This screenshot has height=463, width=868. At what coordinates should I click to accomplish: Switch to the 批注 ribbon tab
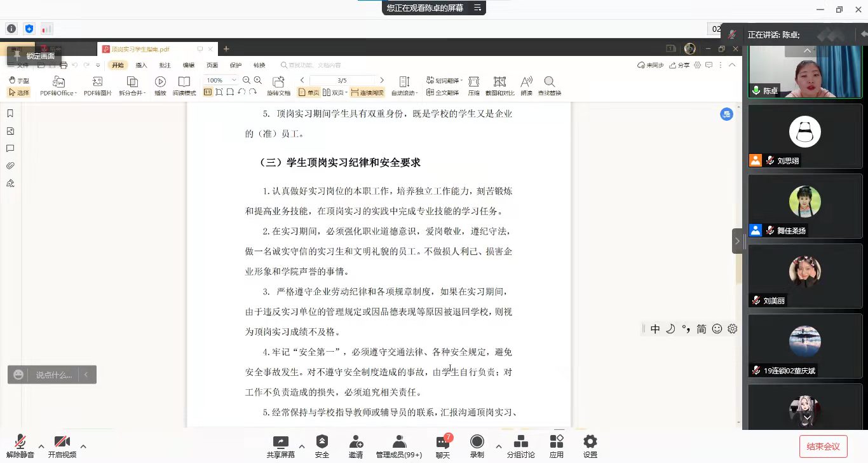click(x=165, y=65)
